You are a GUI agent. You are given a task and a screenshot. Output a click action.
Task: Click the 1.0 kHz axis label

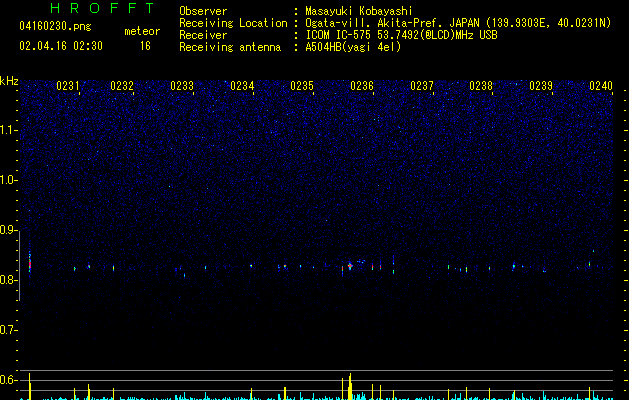pos(9,180)
